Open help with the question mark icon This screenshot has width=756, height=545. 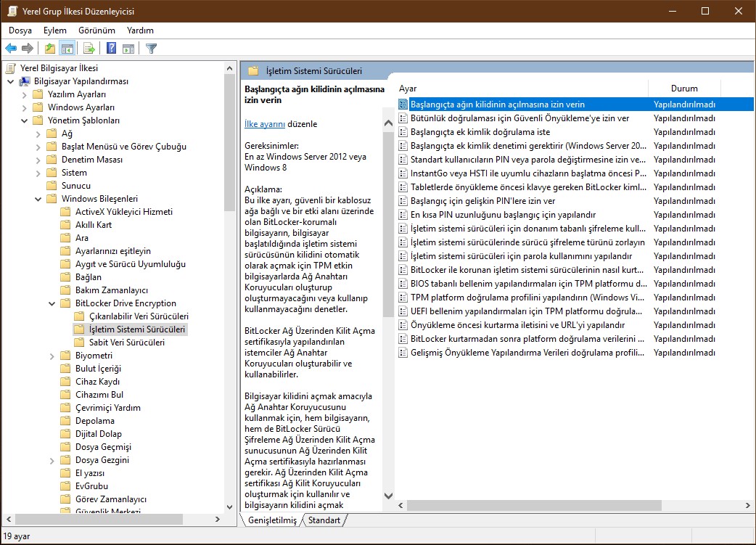(112, 48)
